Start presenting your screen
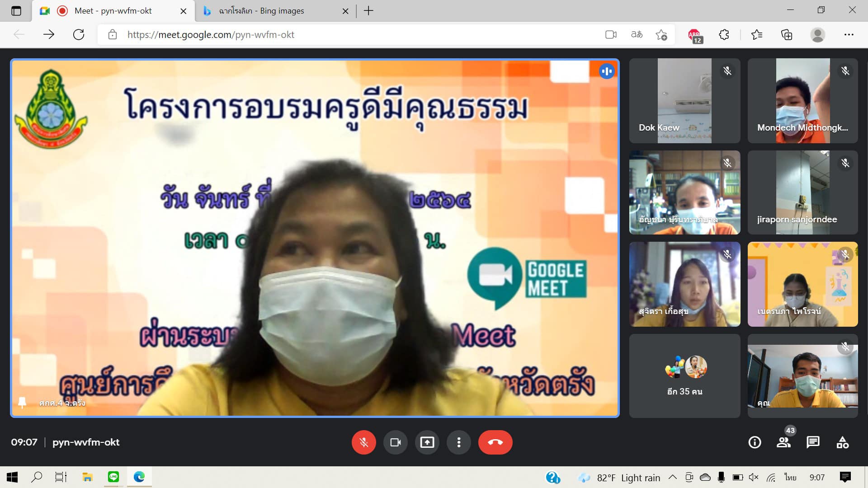This screenshot has height=488, width=868. tap(427, 442)
